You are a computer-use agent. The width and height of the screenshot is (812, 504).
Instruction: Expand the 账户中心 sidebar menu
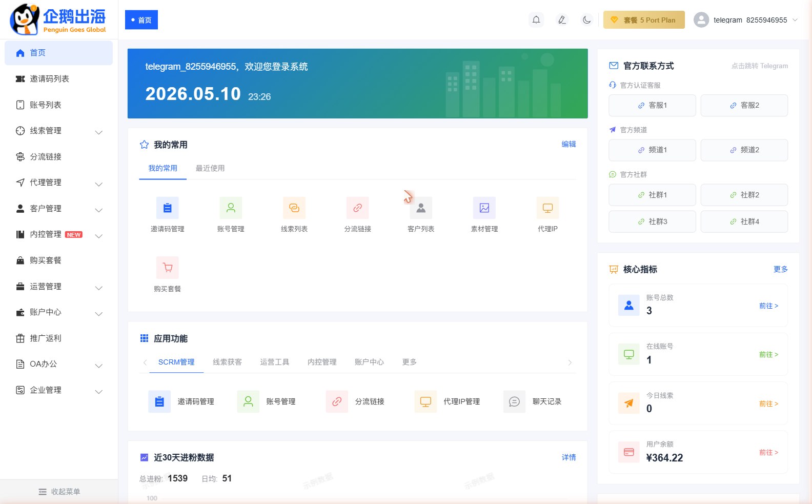coord(58,312)
